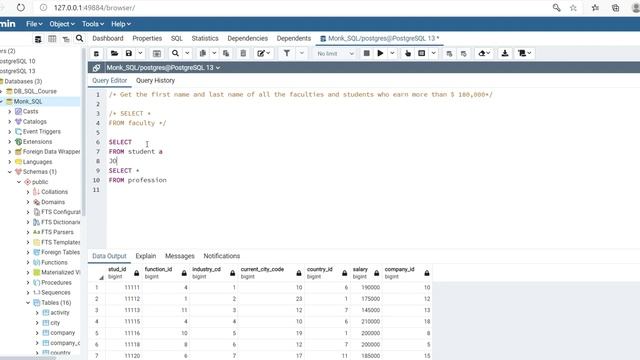Image resolution: width=640 pixels, height=360 pixels.
Task: Open the save options dropdown arrow
Action: pos(140,53)
